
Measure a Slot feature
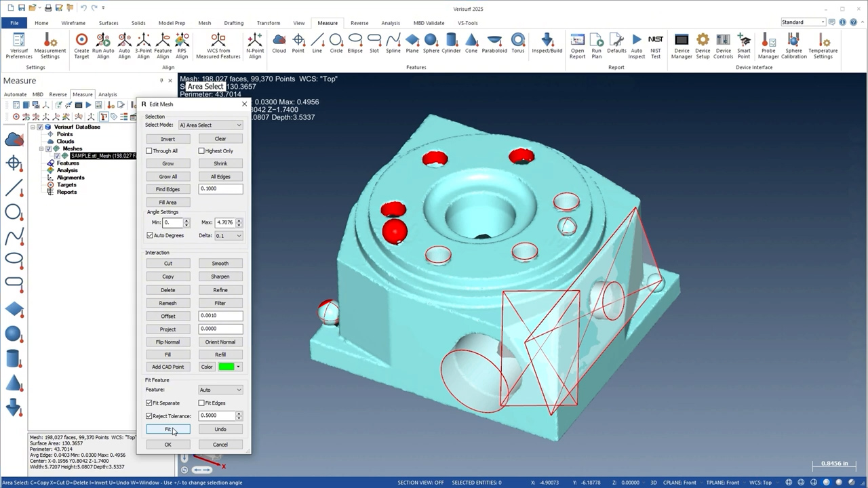(x=374, y=43)
